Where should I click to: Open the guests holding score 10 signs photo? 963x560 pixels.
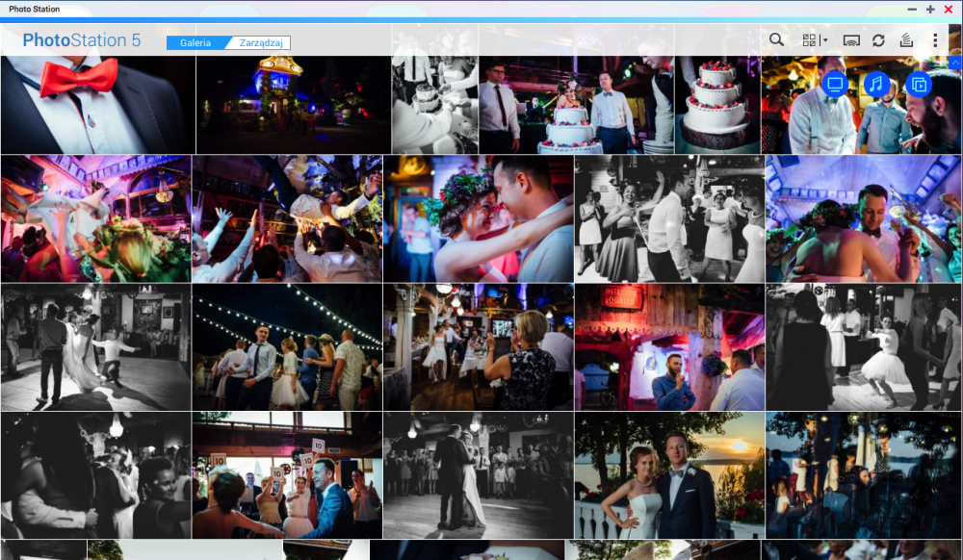pyautogui.click(x=287, y=475)
